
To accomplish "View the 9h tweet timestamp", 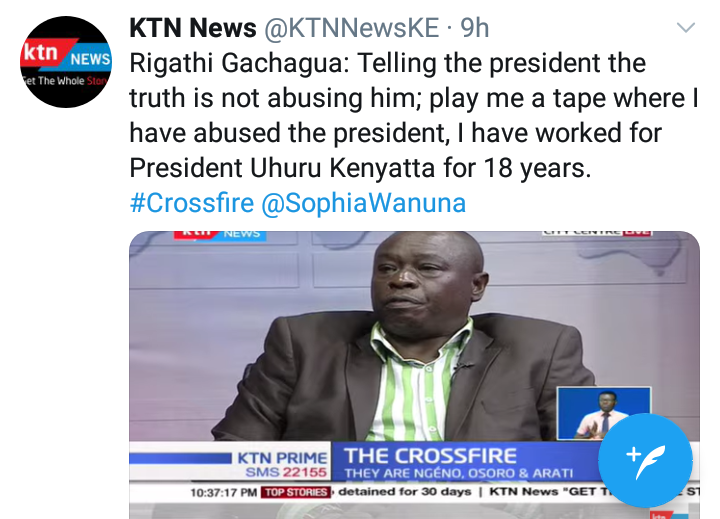I will click(x=475, y=28).
